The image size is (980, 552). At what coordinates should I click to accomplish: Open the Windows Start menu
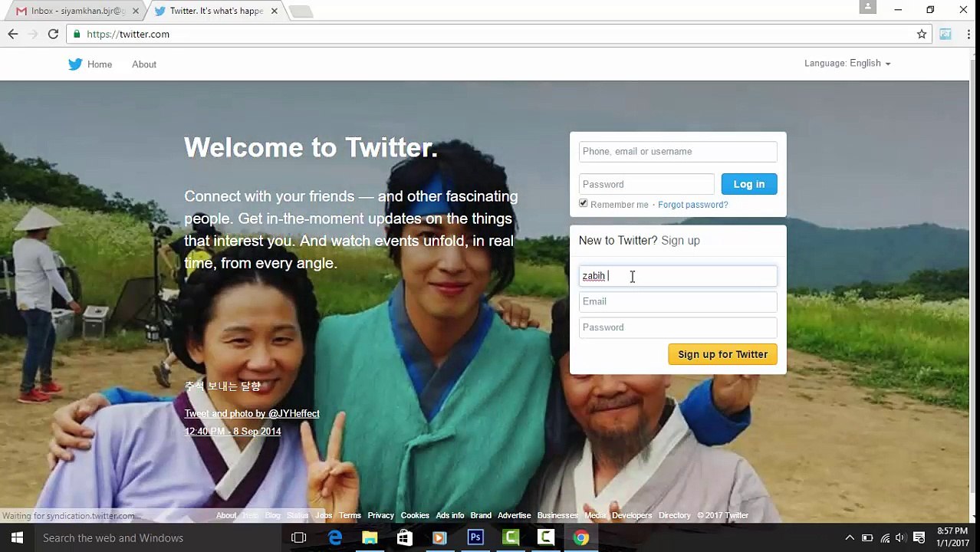tap(17, 537)
